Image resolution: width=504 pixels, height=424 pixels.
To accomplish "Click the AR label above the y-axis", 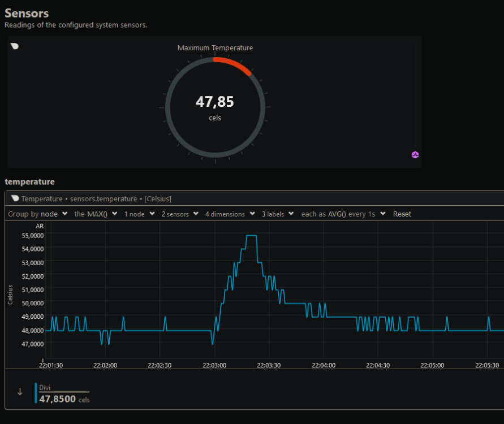I will pyautogui.click(x=40, y=226).
